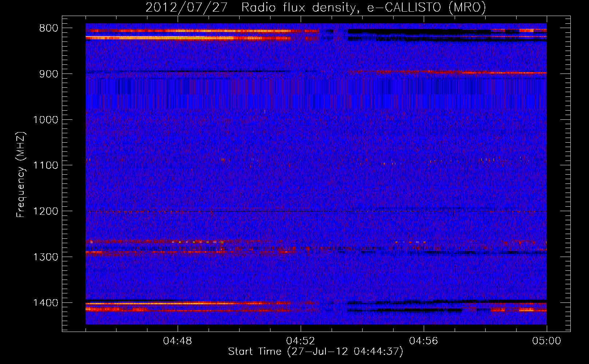589x364 pixels.
Task: Click the bright orange band at 1400 MHz
Action: 182,303
